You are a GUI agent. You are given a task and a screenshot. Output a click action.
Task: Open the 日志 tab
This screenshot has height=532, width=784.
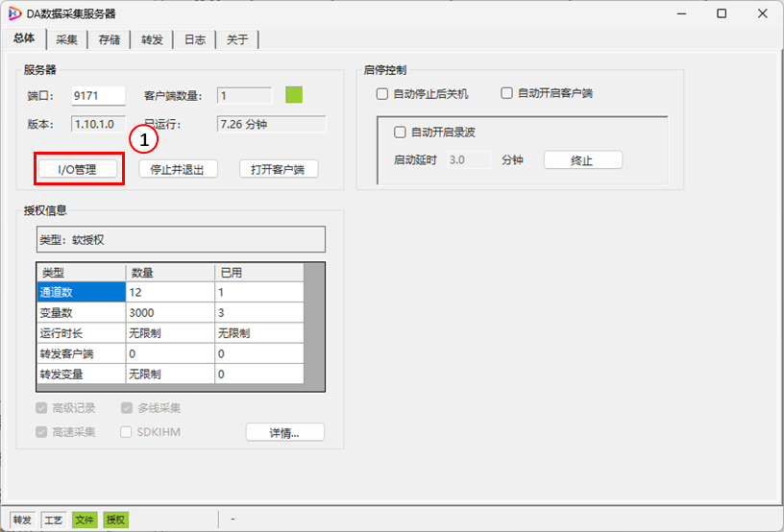pos(195,39)
